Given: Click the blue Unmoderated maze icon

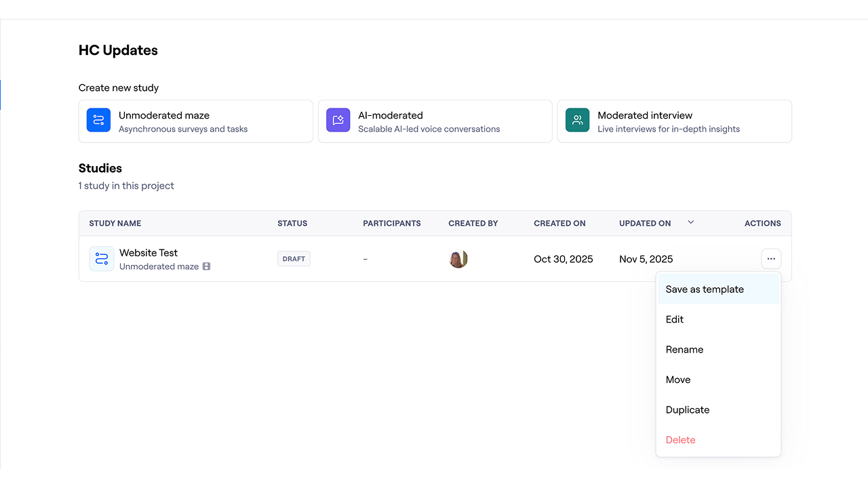Looking at the screenshot, I should tap(98, 121).
